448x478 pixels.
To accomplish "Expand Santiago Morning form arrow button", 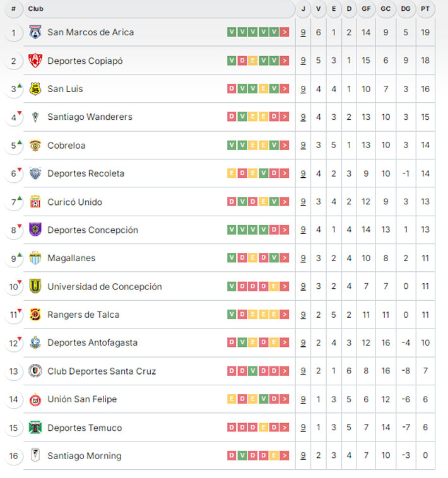I will click(x=284, y=455).
